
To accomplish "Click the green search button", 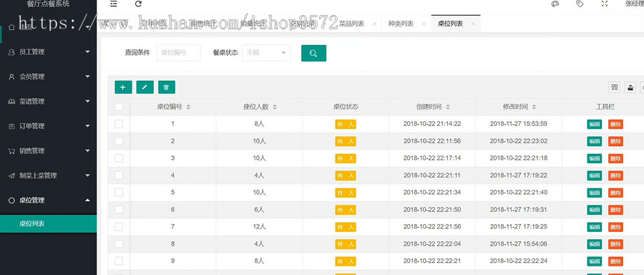I will [x=314, y=54].
